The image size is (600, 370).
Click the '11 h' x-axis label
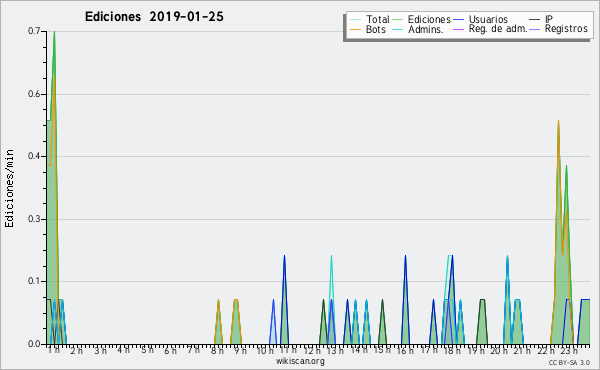pyautogui.click(x=288, y=350)
